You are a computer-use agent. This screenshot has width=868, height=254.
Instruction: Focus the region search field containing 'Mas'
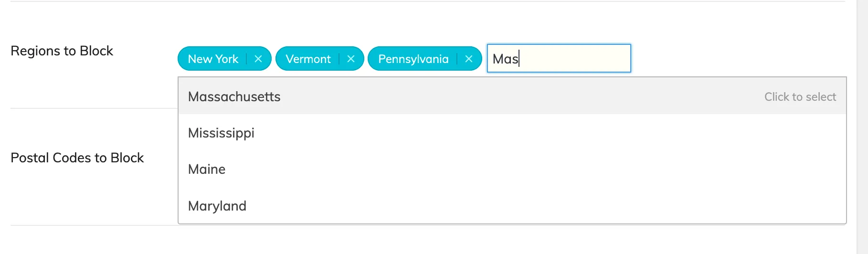coord(559,58)
